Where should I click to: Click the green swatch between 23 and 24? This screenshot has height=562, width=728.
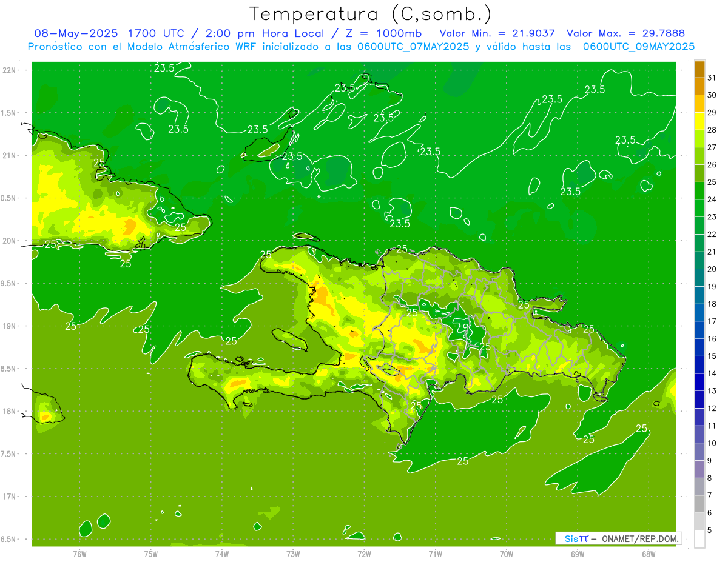click(699, 208)
